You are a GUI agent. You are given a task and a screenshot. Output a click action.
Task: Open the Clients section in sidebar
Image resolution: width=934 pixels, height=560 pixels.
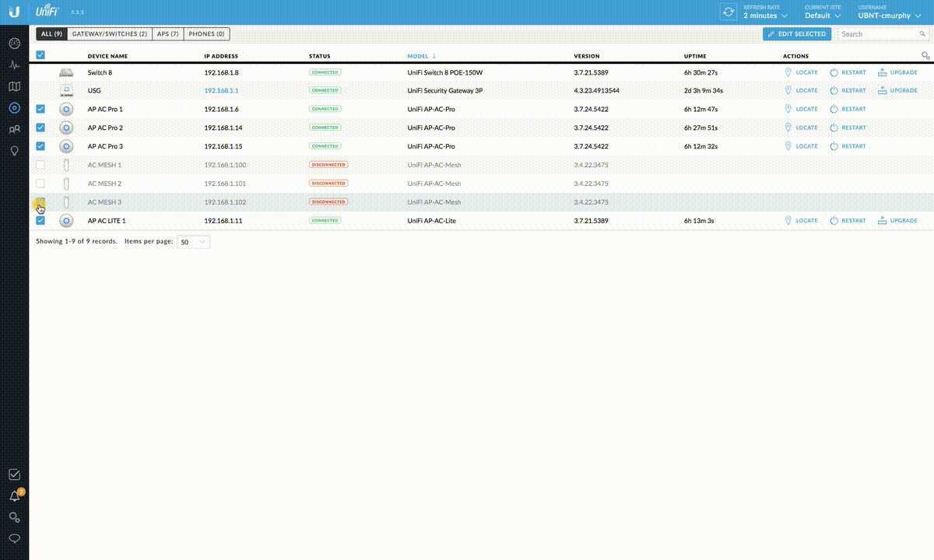[14, 129]
